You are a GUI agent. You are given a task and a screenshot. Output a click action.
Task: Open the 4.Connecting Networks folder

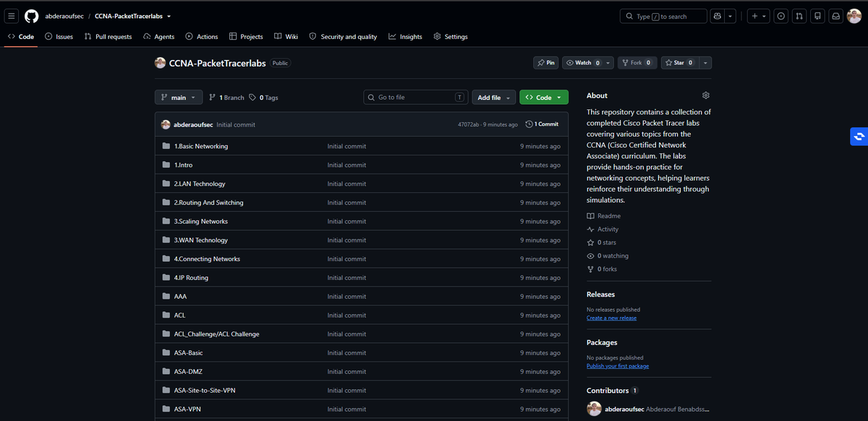207,259
